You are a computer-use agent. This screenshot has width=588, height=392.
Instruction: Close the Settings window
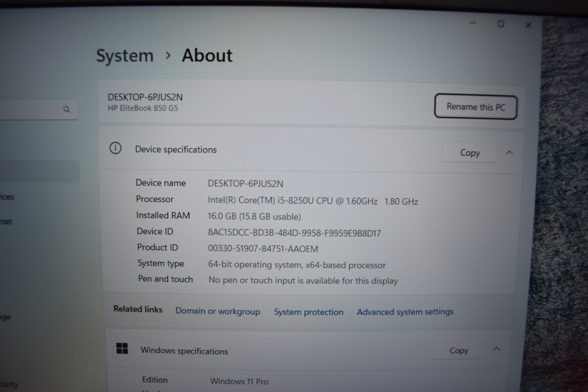click(528, 25)
